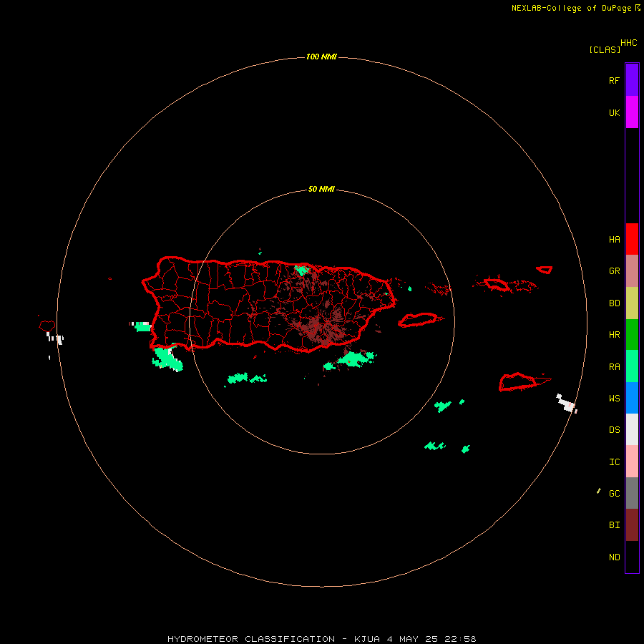Click the RA legend label
The height and width of the screenshot is (644, 644).
[614, 367]
